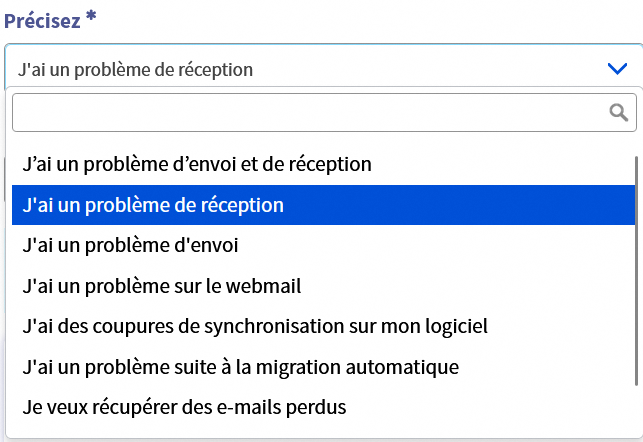Choose the webmail problem entry
643x442 pixels.
tap(162, 286)
